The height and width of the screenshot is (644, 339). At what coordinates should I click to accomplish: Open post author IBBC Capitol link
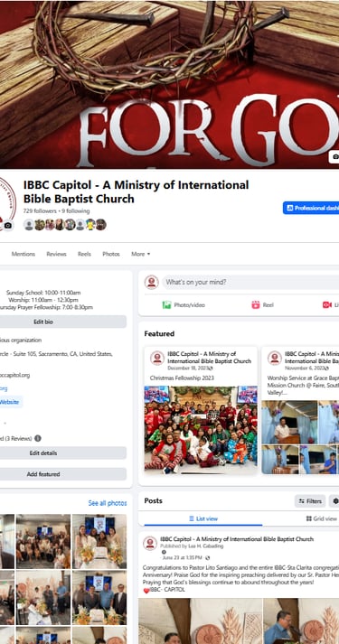(237, 539)
